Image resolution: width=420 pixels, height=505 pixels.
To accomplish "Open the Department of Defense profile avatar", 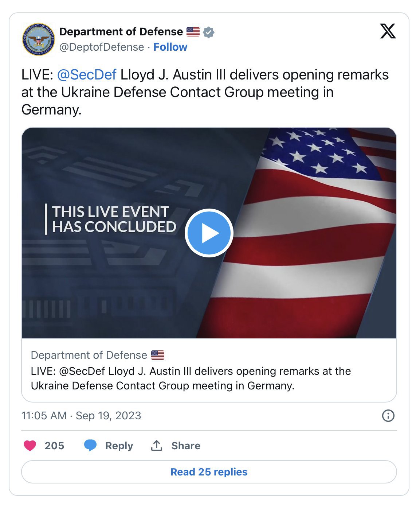I will [x=38, y=39].
